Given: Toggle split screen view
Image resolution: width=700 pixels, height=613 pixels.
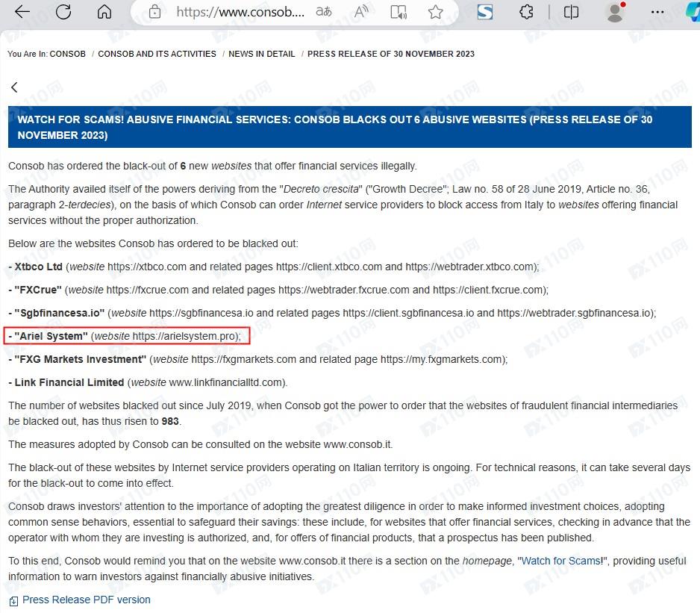Looking at the screenshot, I should 572,12.
